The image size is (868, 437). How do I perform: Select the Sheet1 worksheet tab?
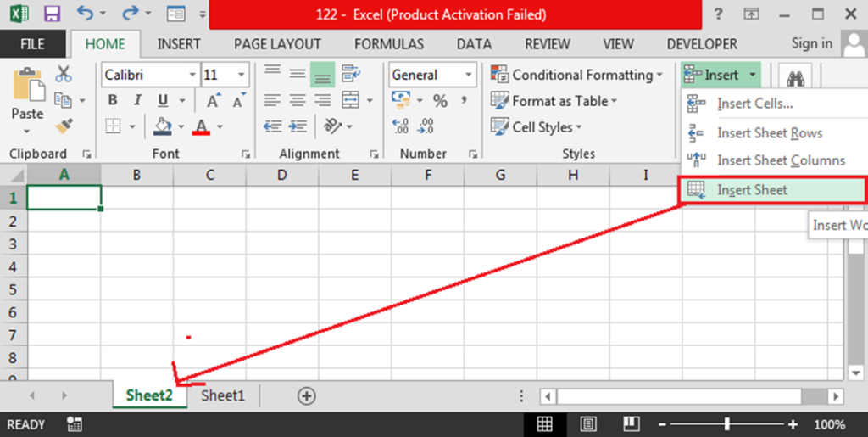coord(223,395)
